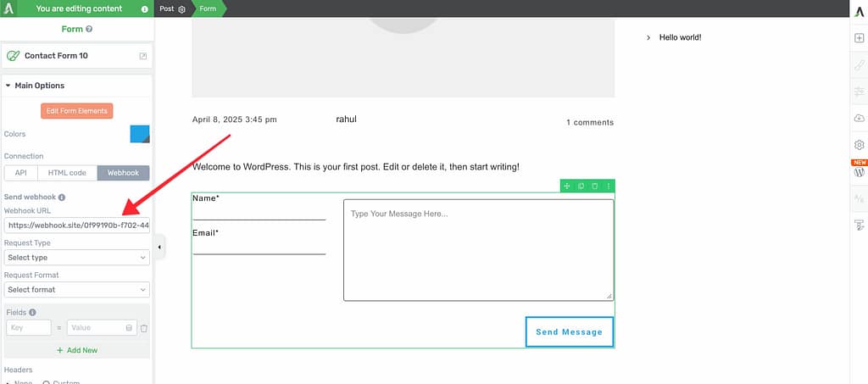Image resolution: width=868 pixels, height=384 pixels.
Task: Click the Edit Form Elements button
Action: pos(76,111)
